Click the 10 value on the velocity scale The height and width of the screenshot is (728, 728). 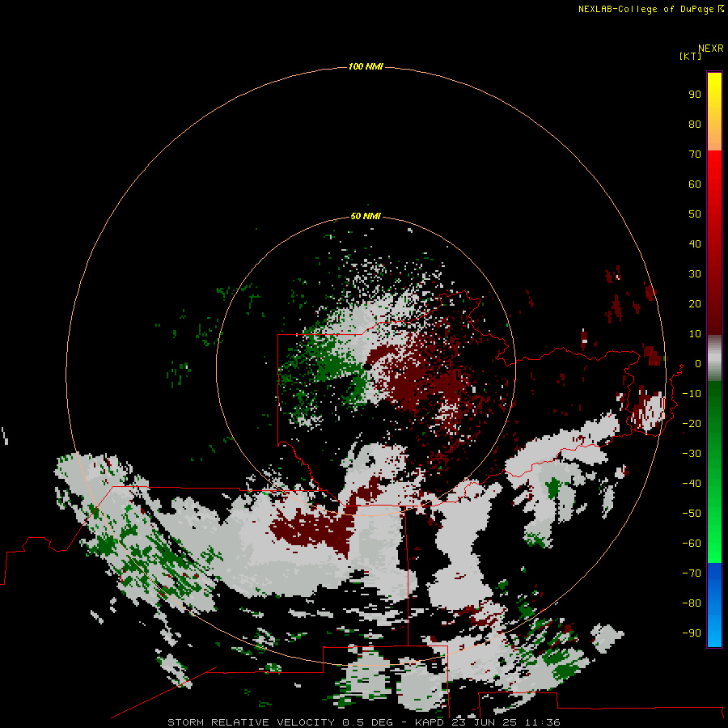point(695,334)
